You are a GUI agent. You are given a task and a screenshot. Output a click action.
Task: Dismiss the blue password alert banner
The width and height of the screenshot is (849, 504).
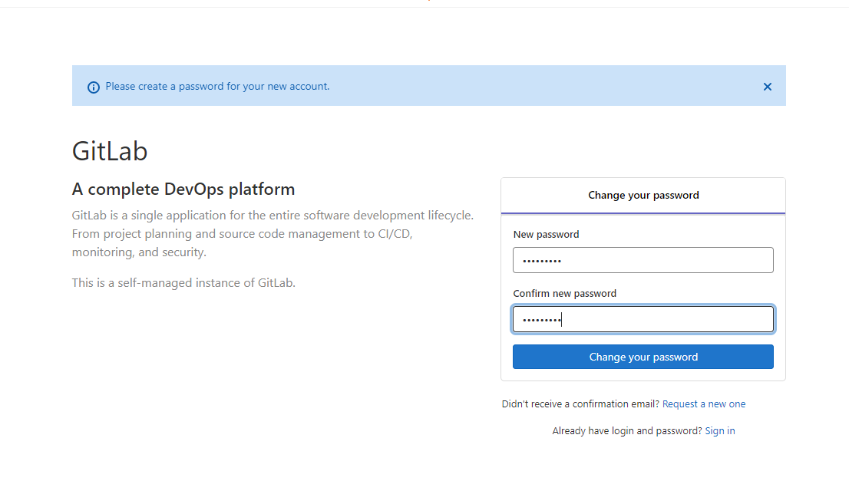[767, 87]
